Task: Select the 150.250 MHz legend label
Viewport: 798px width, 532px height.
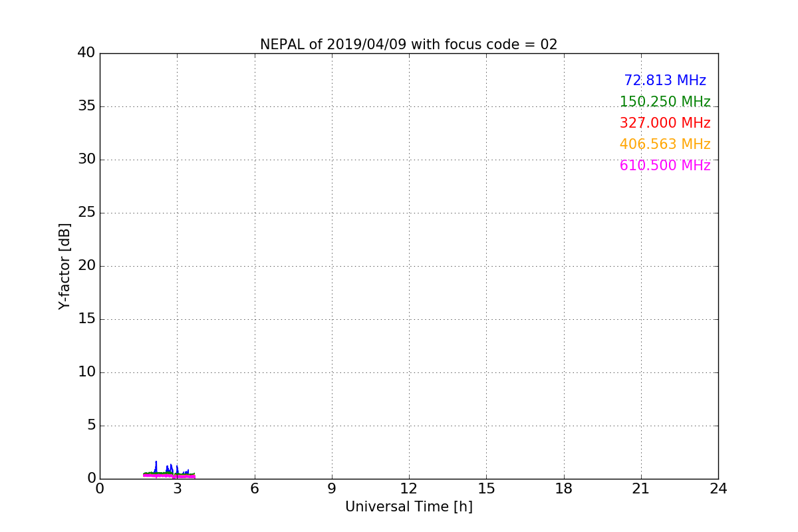Action: point(665,102)
